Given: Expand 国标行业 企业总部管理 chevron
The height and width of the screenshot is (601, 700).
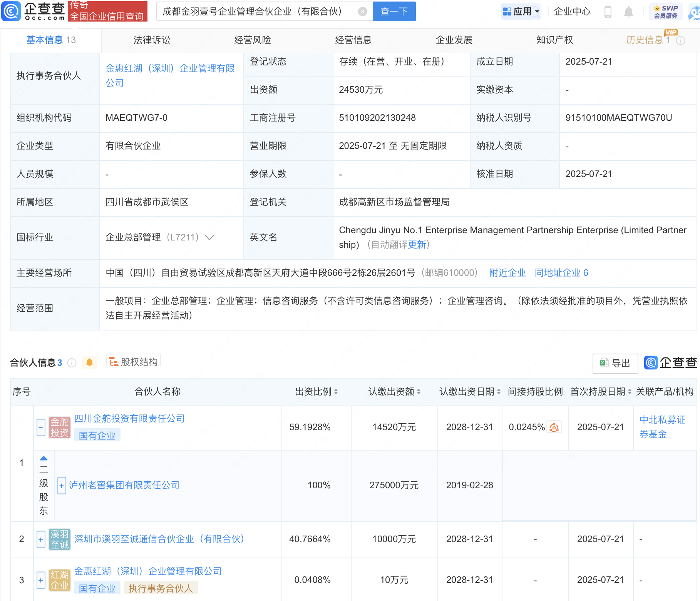Looking at the screenshot, I should [209, 237].
